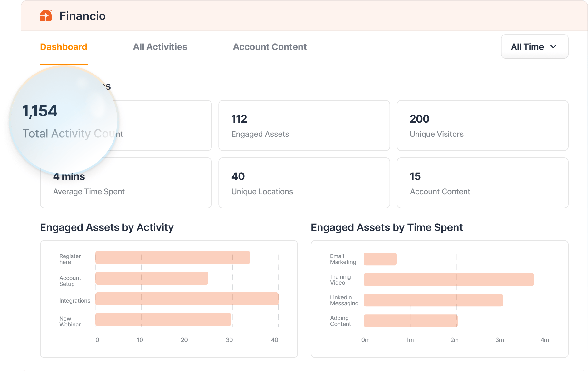Viewport: 588px width, 371px height.
Task: Click the Financio brand name
Action: (x=83, y=16)
